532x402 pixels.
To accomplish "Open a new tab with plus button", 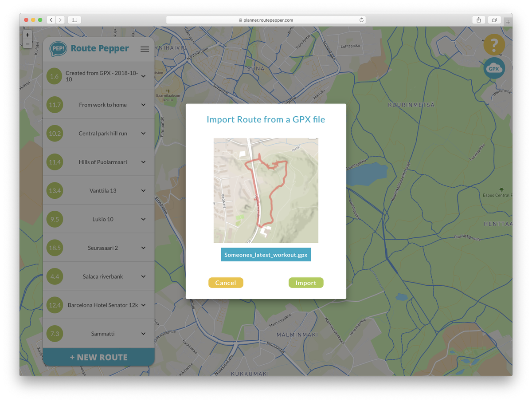I will [x=508, y=22].
